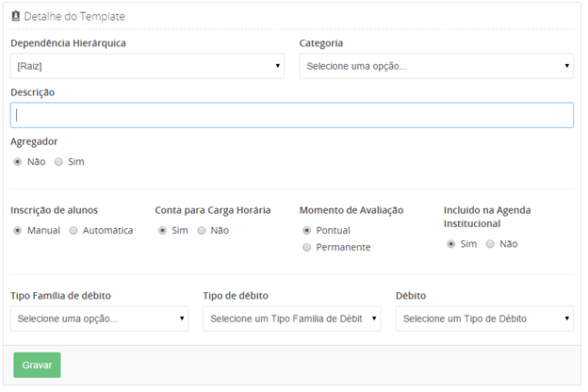Select Sim for Conta para Carga Horária
This screenshot has width=588, height=392.
pos(163,230)
